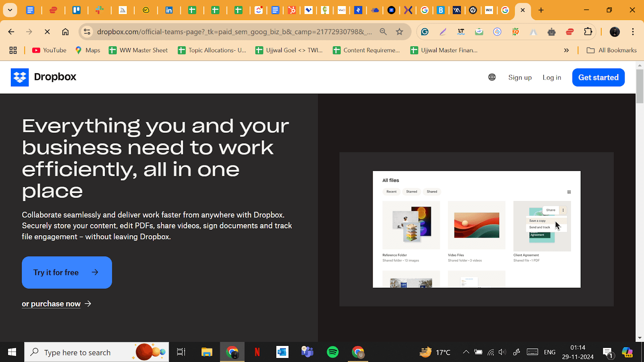Open the Chrome three-dot menu

coord(633,32)
